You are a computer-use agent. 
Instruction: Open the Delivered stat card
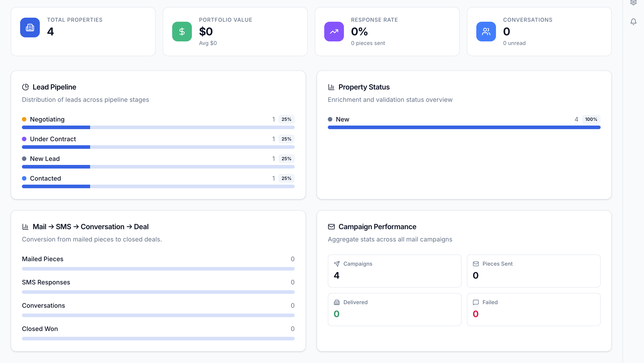pyautogui.click(x=394, y=310)
